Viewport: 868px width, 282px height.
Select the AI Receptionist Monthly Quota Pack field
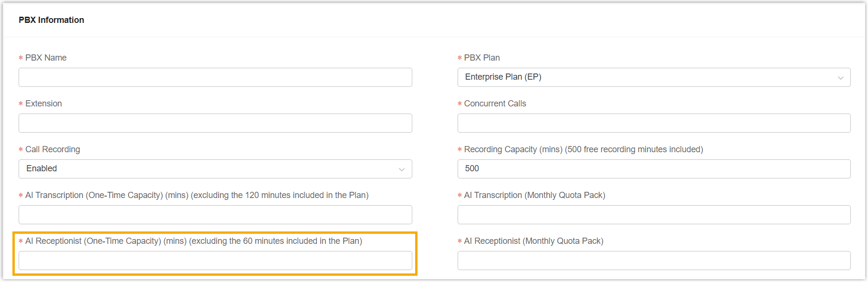(x=654, y=261)
